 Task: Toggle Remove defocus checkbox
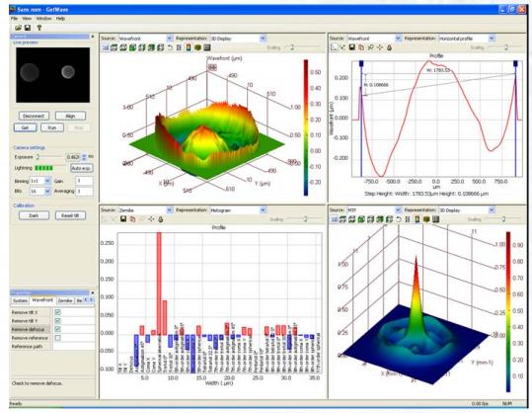[57, 329]
